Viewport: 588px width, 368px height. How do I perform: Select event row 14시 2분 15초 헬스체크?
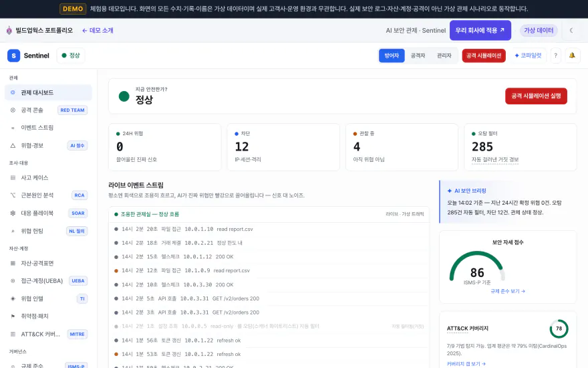click(x=269, y=257)
